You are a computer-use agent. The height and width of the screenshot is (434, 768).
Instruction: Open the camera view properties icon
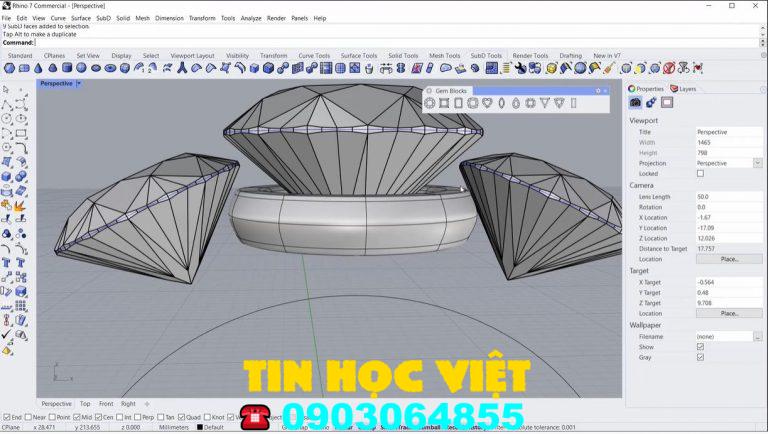click(x=636, y=102)
